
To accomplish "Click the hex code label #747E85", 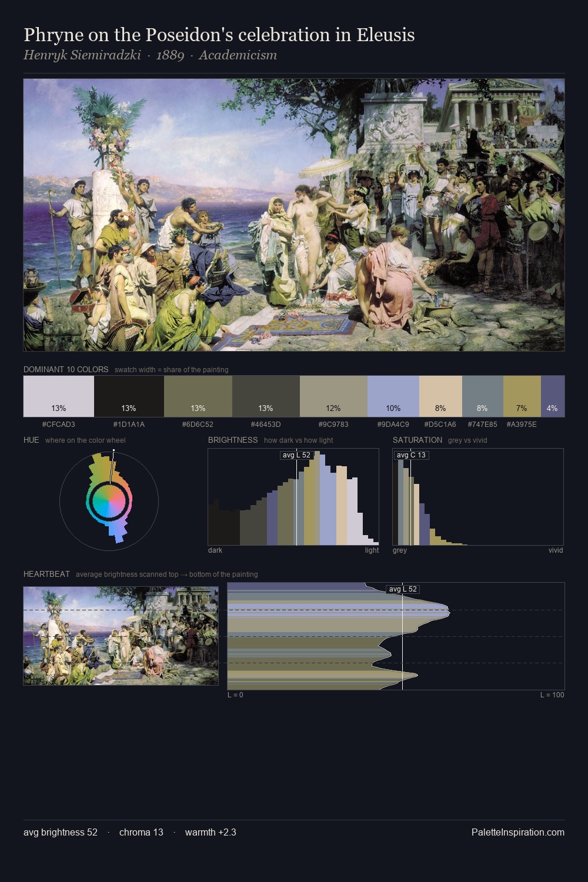I will click(483, 425).
